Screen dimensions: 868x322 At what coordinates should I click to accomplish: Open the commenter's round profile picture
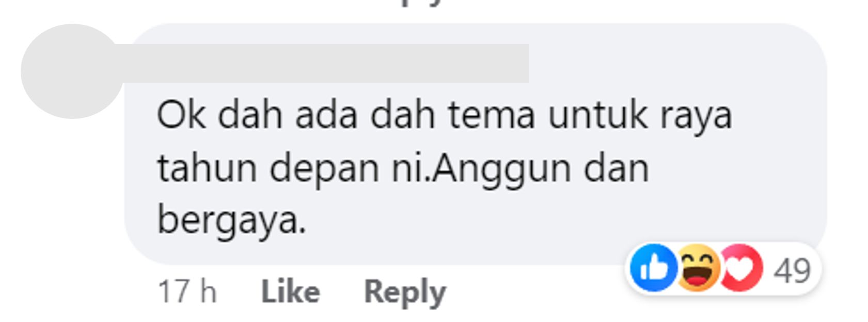coord(72,71)
